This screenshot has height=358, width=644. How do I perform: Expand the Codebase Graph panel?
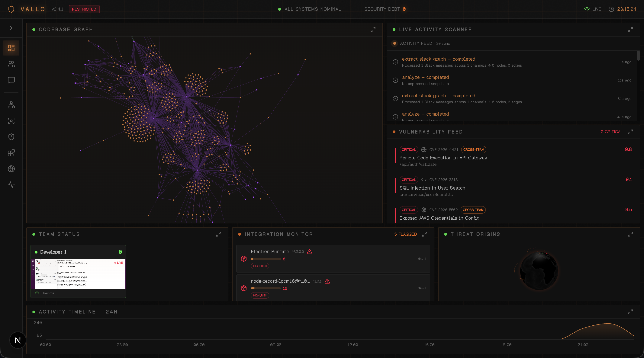373,30
